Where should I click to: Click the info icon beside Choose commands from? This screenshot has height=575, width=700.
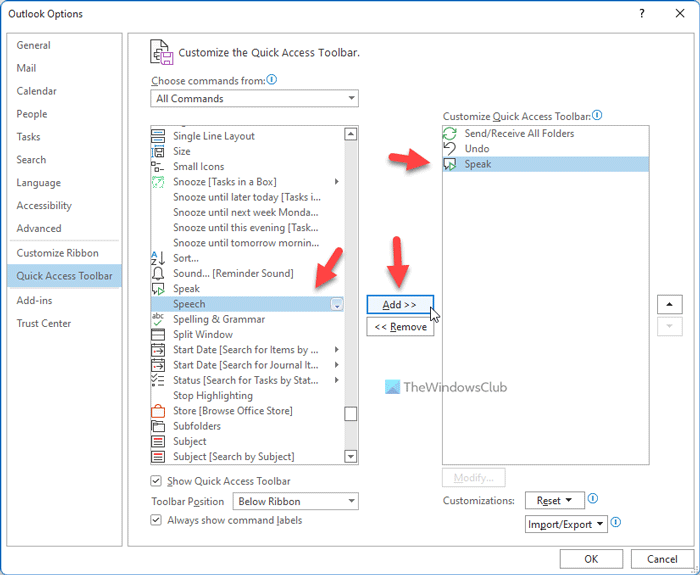click(x=271, y=80)
